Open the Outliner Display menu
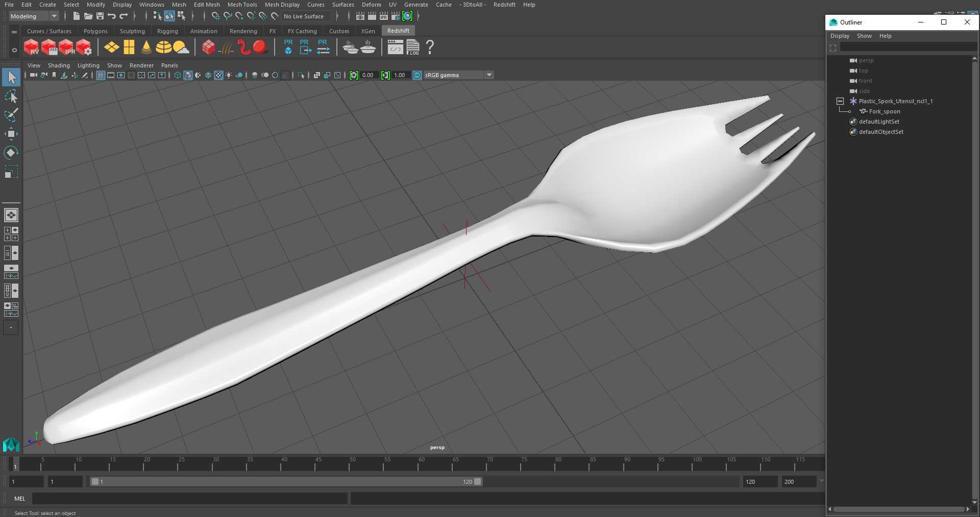Viewport: 980px width, 517px height. pos(840,36)
